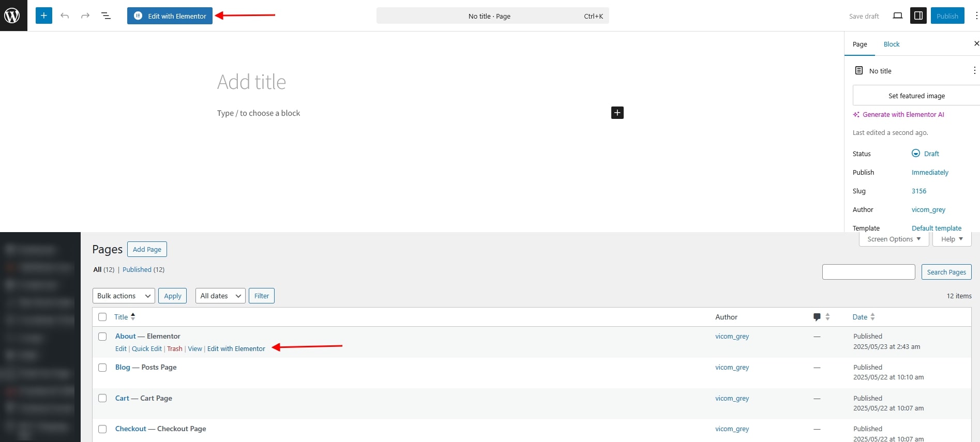The height and width of the screenshot is (442, 980).
Task: Click the redo arrow icon
Action: tap(85, 16)
